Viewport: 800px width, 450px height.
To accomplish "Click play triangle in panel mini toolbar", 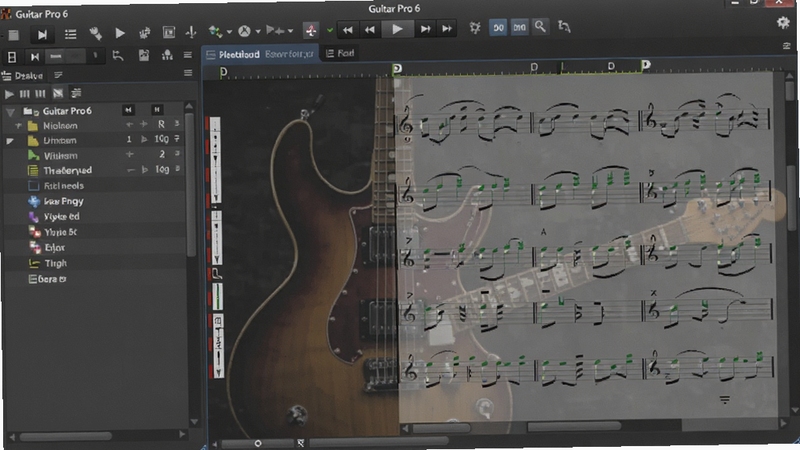I will tap(9, 94).
